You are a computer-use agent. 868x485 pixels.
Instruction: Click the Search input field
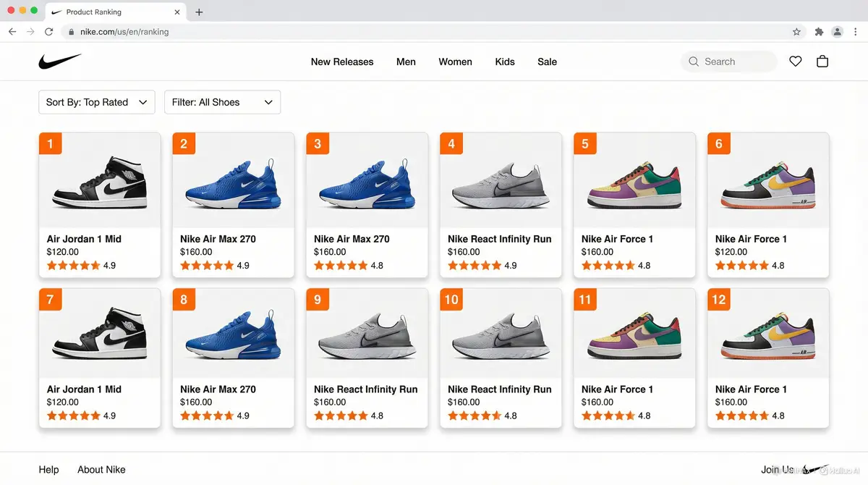tap(728, 62)
